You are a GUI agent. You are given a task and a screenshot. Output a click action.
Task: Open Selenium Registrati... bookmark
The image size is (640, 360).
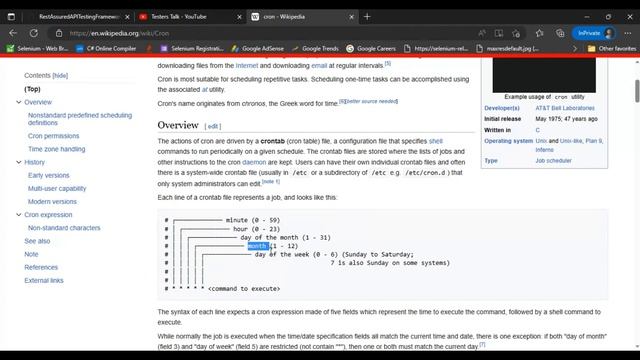(x=192, y=48)
